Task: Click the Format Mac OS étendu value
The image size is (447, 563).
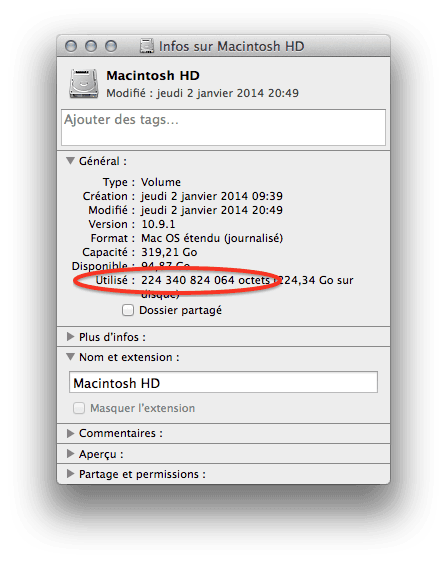Action: point(212,238)
